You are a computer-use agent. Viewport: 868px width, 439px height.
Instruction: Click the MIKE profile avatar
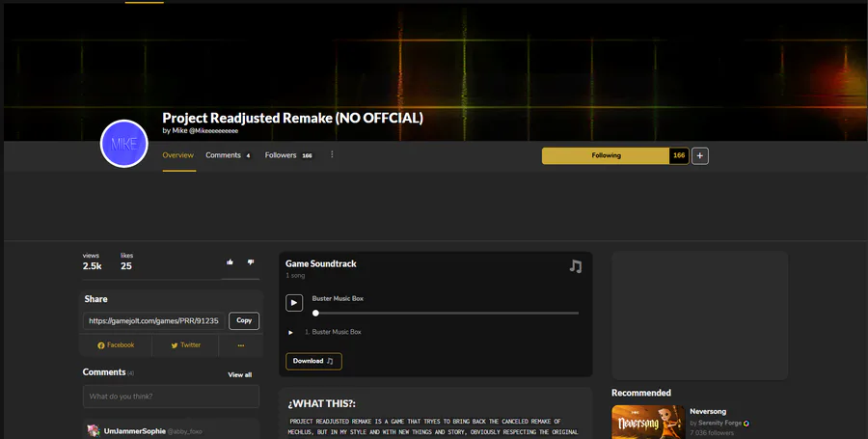tap(124, 144)
